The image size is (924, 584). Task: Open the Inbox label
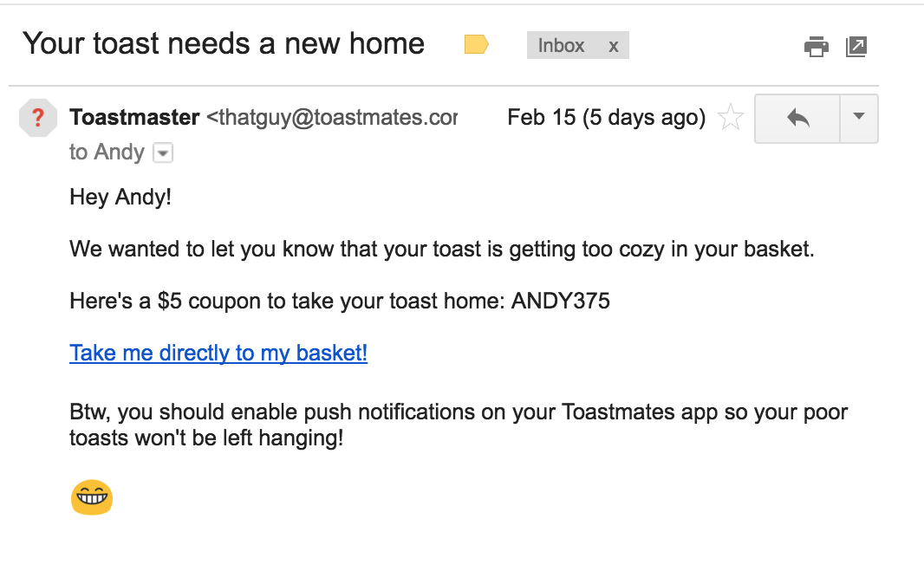tap(561, 45)
